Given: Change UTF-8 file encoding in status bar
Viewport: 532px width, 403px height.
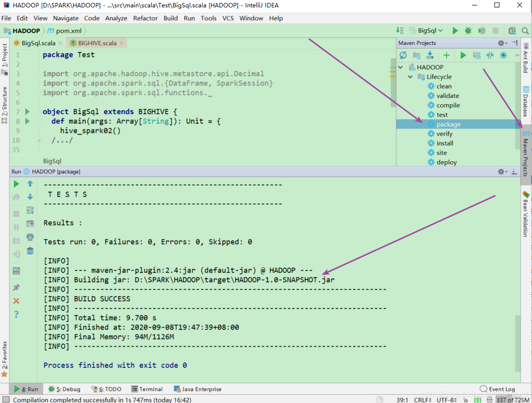Looking at the screenshot, I should pos(447,400).
